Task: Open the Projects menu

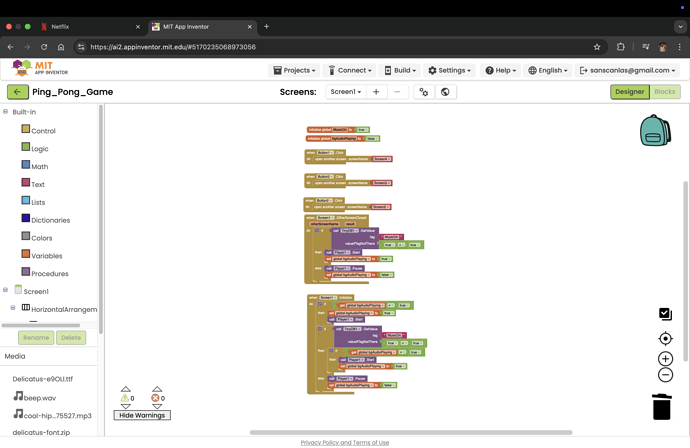Action: 294,71
